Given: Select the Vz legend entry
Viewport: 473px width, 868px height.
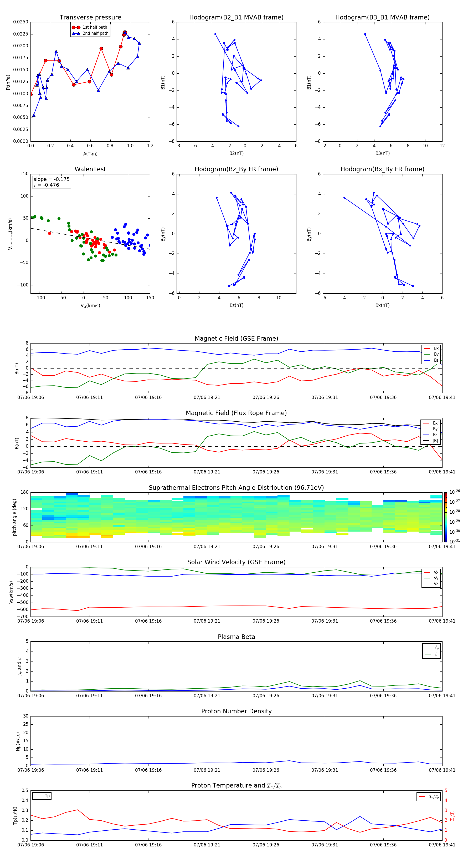Looking at the screenshot, I should (431, 584).
